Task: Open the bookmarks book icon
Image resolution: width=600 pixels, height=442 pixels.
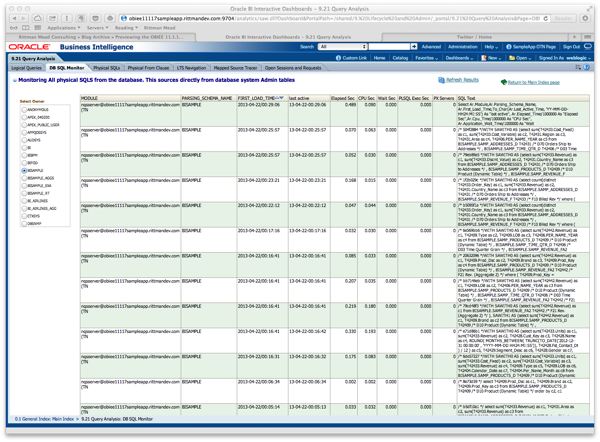Action: (x=26, y=28)
